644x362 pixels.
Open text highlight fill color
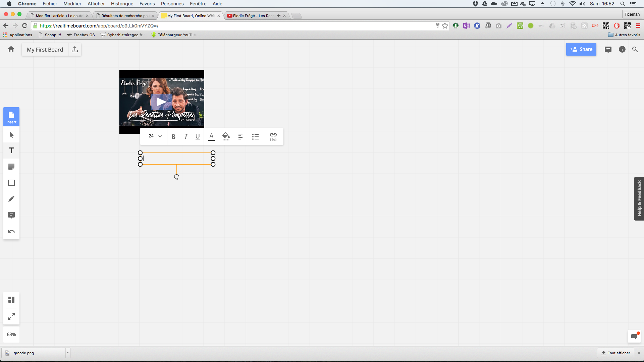[226, 136]
